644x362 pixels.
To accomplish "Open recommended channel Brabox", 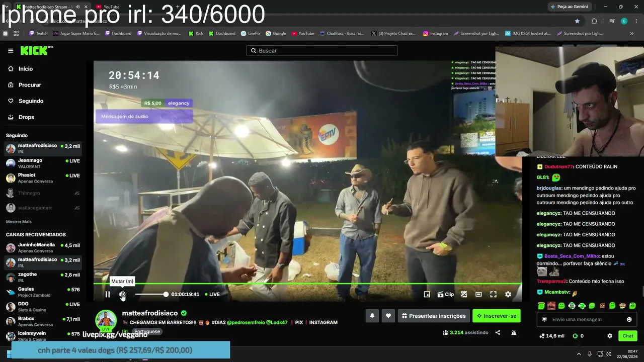I will coord(43,321).
